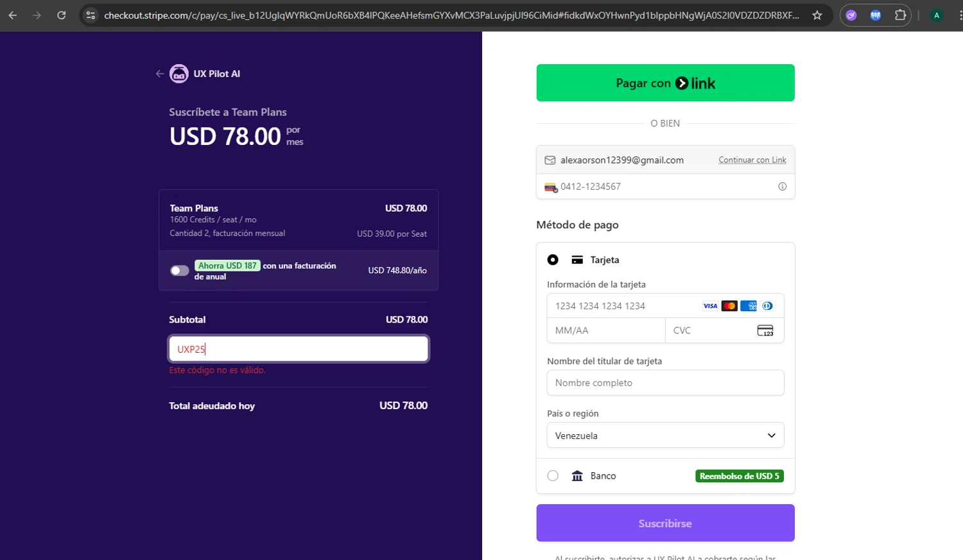Click the CVC card hint icon

point(765,330)
